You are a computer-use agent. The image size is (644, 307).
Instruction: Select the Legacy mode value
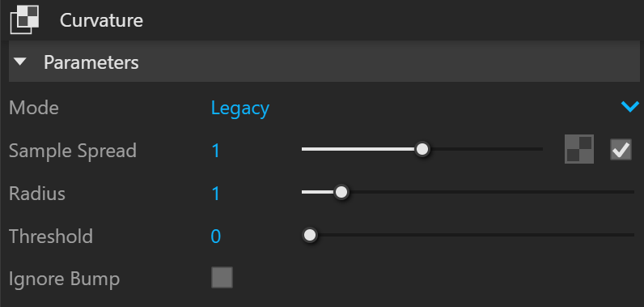point(239,109)
